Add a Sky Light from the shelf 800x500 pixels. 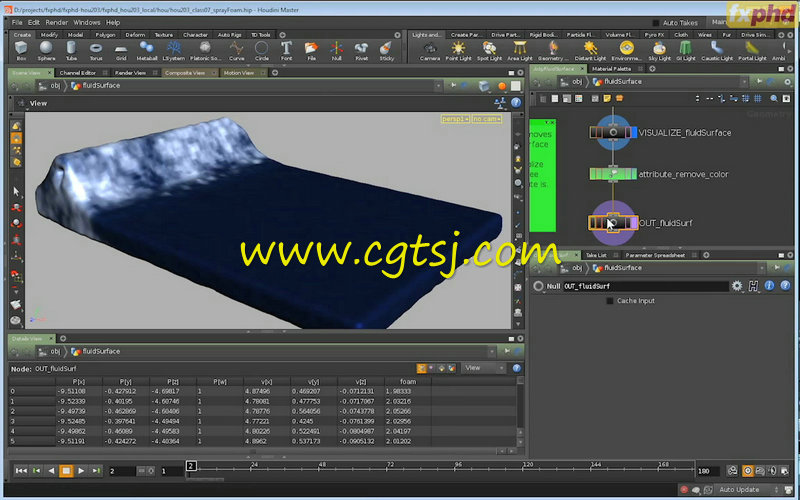(x=659, y=51)
